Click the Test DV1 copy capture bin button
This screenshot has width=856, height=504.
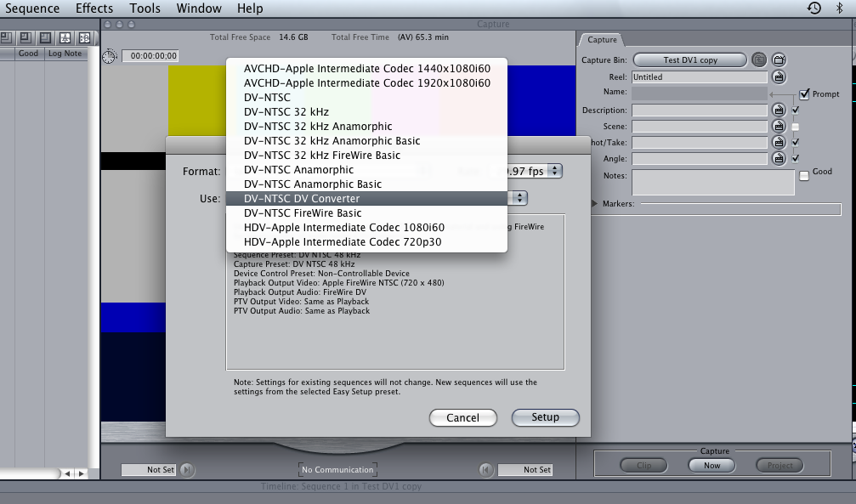[690, 60]
